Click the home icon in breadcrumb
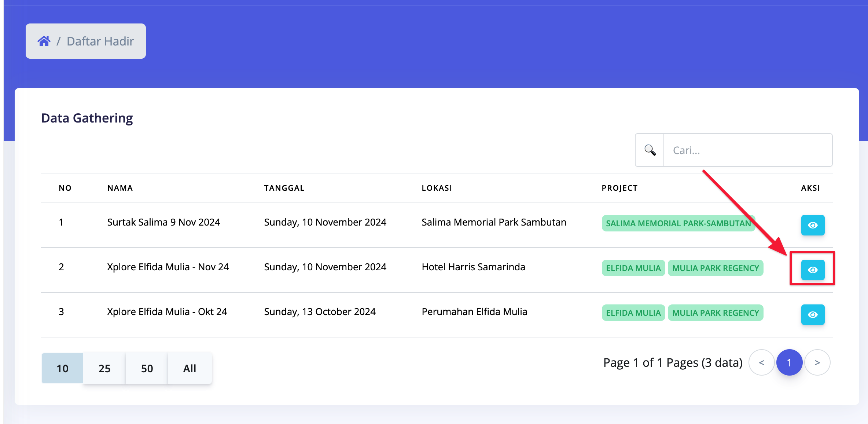Screen dimensions: 868x424 pos(44,41)
